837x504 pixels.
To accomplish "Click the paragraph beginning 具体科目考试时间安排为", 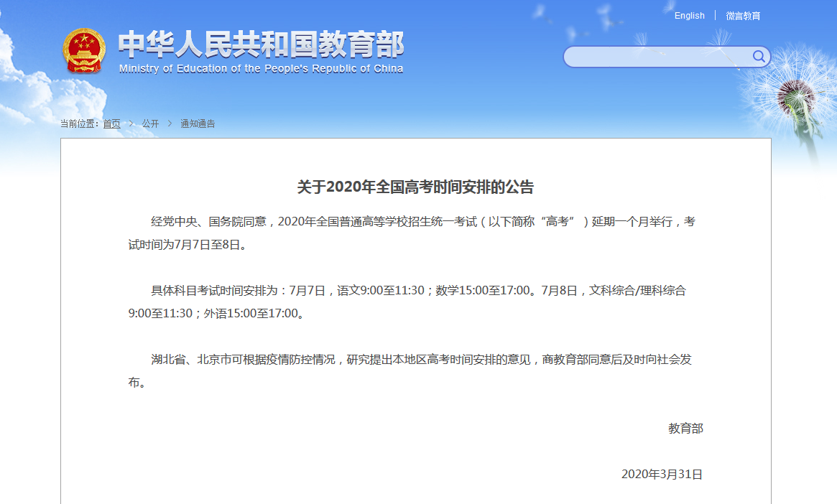I will [x=407, y=302].
